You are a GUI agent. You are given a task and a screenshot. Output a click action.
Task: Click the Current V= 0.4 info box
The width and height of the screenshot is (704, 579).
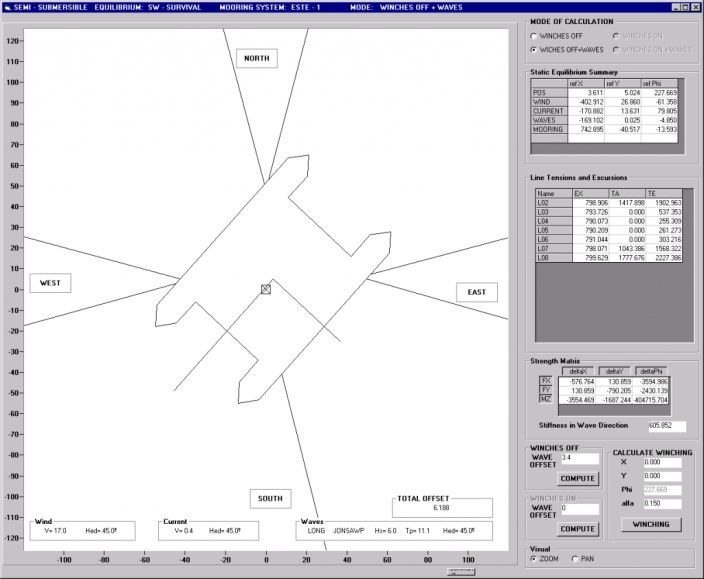208,531
